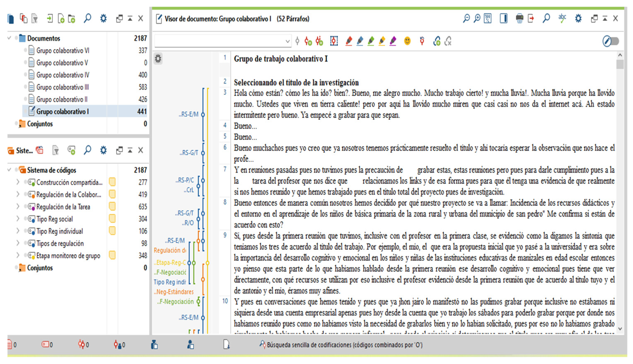Export the displayed document
This screenshot has width=633, height=364.
531,18
